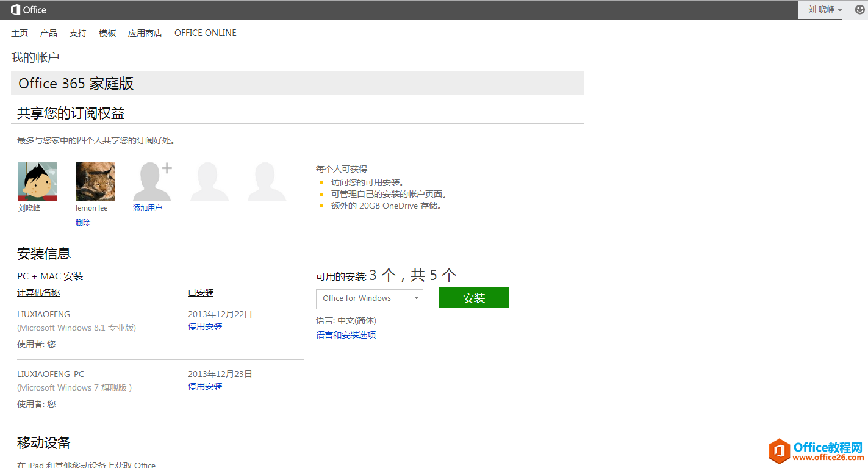The width and height of the screenshot is (868, 468).
Task: Click the Office 365 家庭版 heading
Action: pyautogui.click(x=76, y=84)
